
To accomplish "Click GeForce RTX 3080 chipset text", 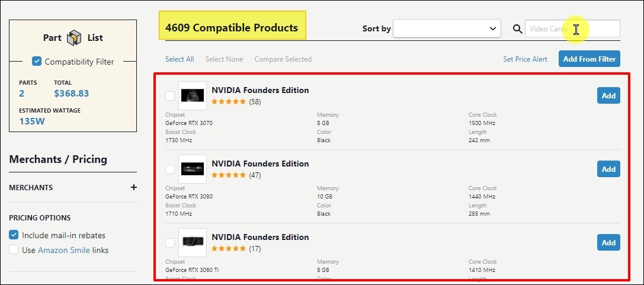I will (189, 196).
